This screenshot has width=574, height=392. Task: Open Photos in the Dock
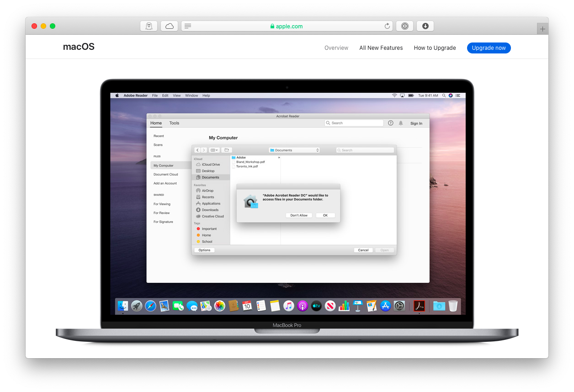[x=220, y=306]
